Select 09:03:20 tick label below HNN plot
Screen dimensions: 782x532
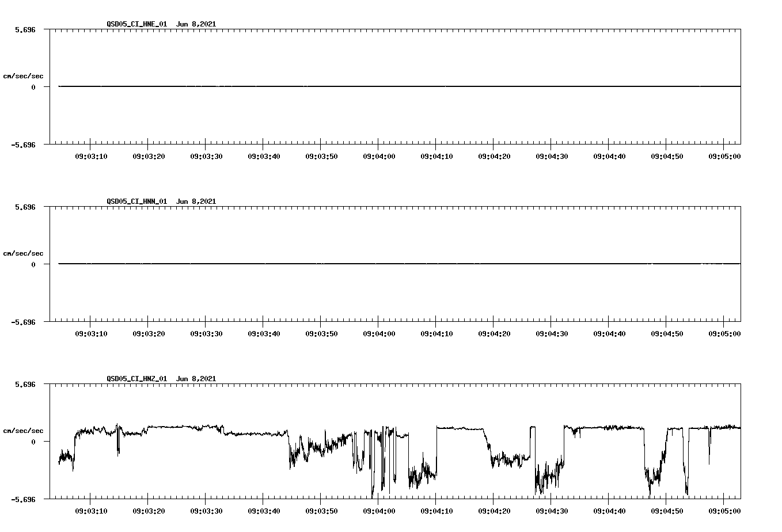pyautogui.click(x=149, y=334)
